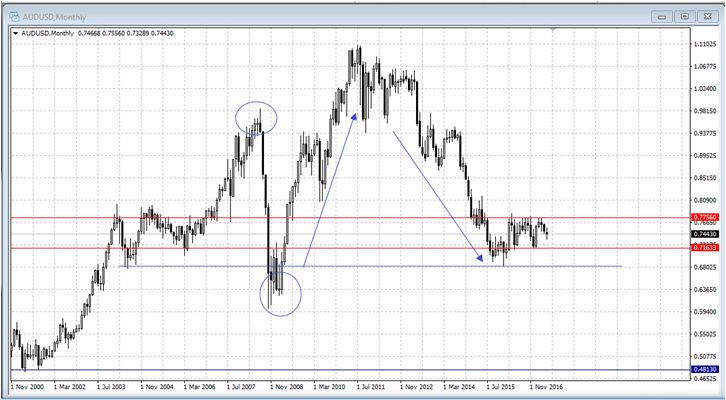Image resolution: width=726 pixels, height=400 pixels.
Task: Maximize the AUDUSD chart window
Action: pyautogui.click(x=684, y=16)
